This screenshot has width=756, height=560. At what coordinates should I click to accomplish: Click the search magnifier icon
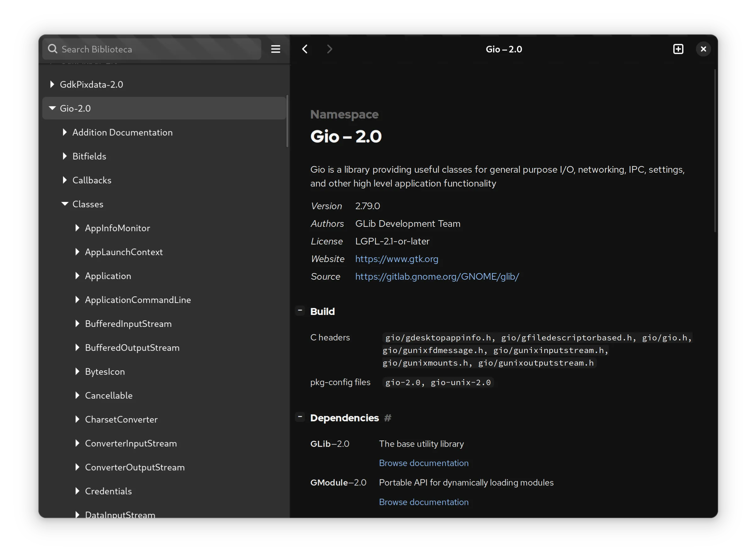[x=53, y=49]
